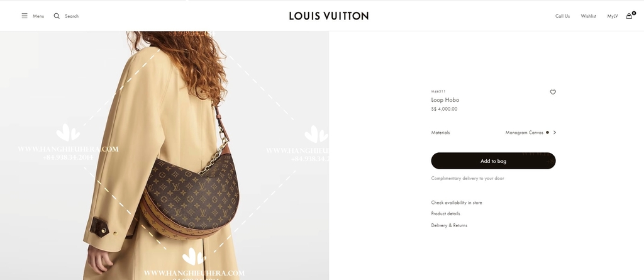Open the Loop Hobo product image
The image size is (644, 280).
(164, 155)
